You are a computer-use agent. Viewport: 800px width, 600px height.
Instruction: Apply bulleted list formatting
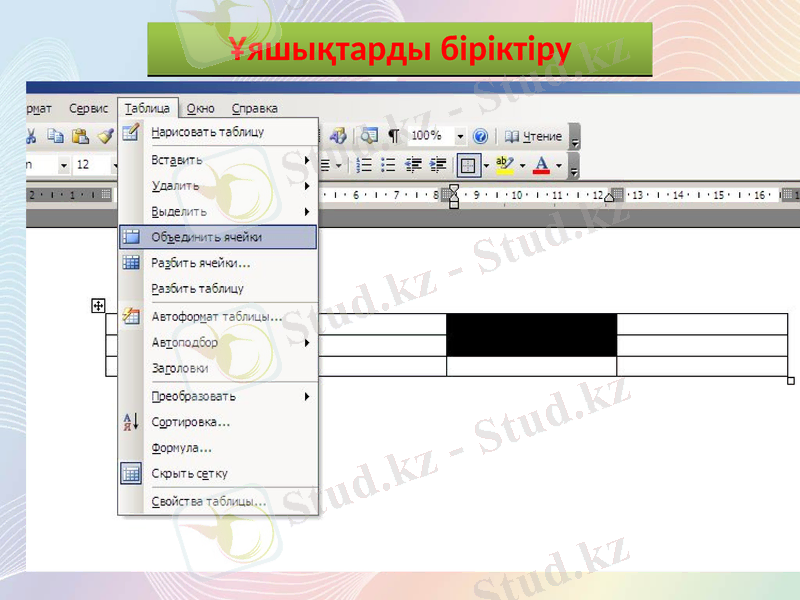tap(388, 165)
